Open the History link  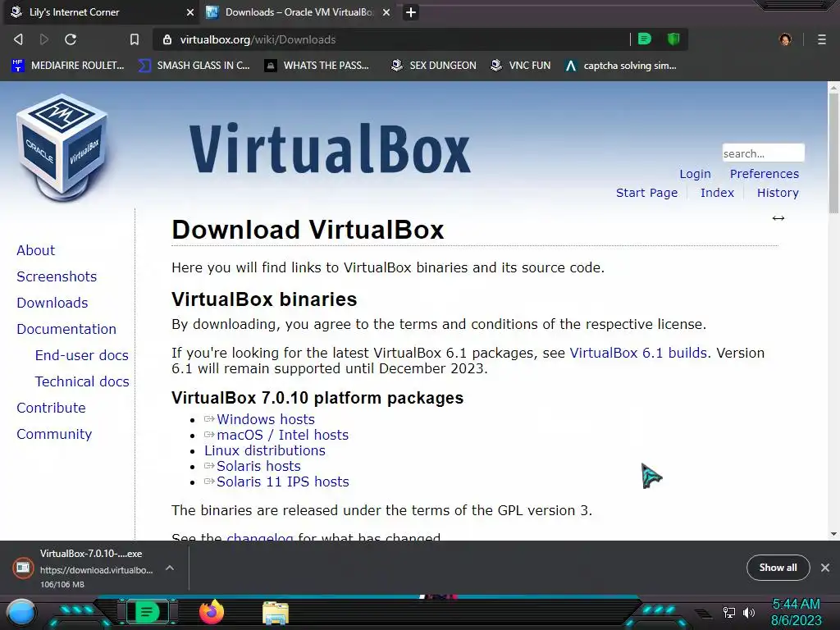[x=778, y=193]
